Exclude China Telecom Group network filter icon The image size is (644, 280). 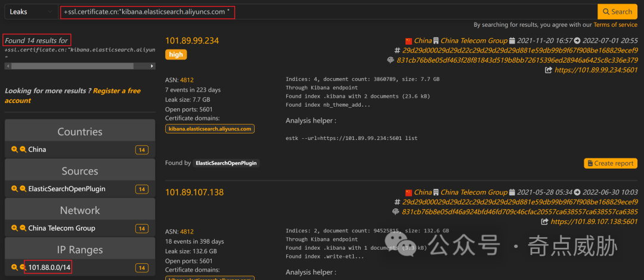click(23, 228)
